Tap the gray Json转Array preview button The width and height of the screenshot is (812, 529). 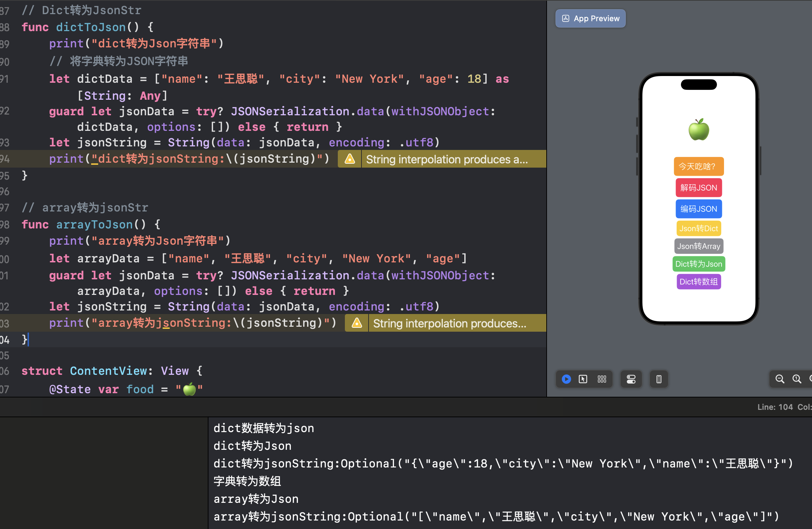point(699,246)
